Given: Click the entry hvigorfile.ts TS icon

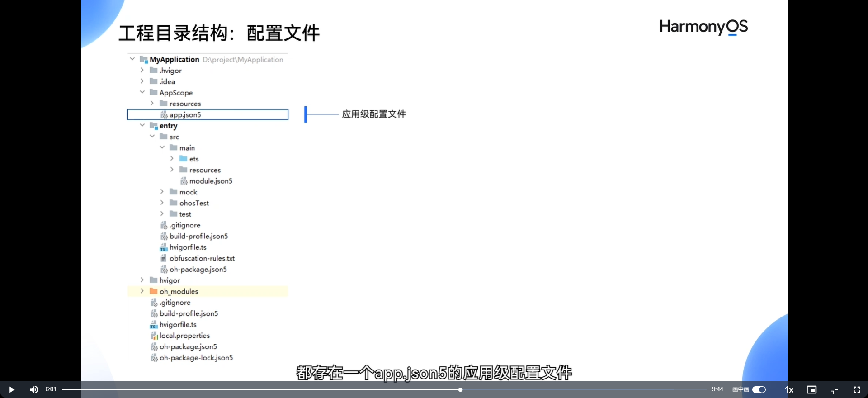Looking at the screenshot, I should [x=164, y=247].
